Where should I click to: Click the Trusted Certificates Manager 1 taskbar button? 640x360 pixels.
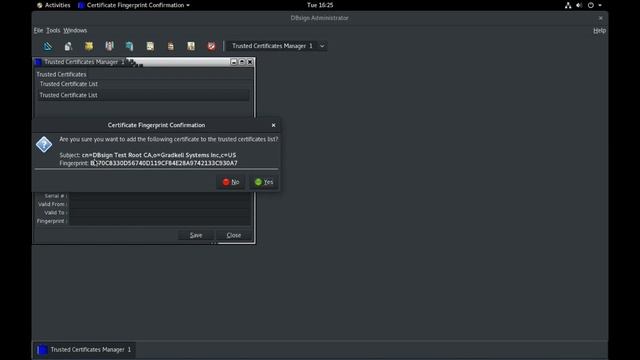(84, 350)
